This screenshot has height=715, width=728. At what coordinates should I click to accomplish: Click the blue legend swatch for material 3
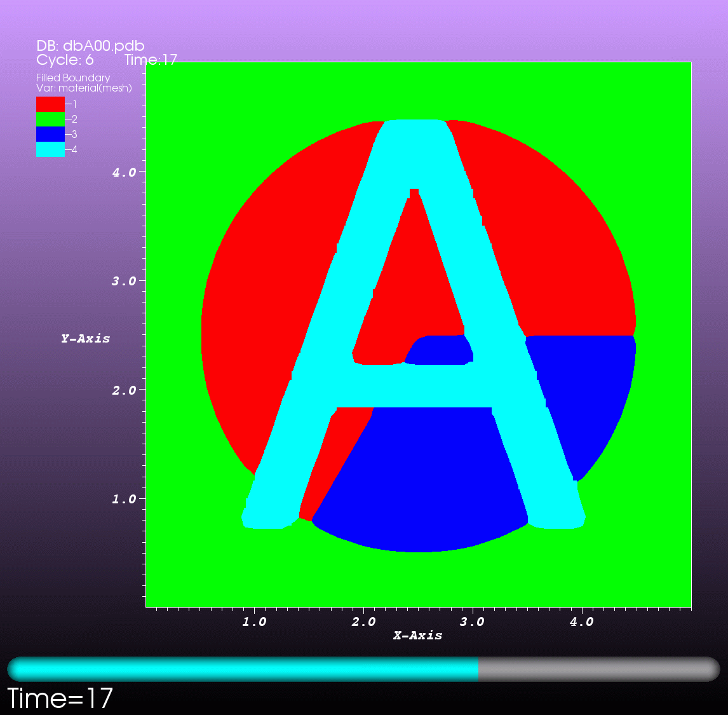pyautogui.click(x=50, y=134)
